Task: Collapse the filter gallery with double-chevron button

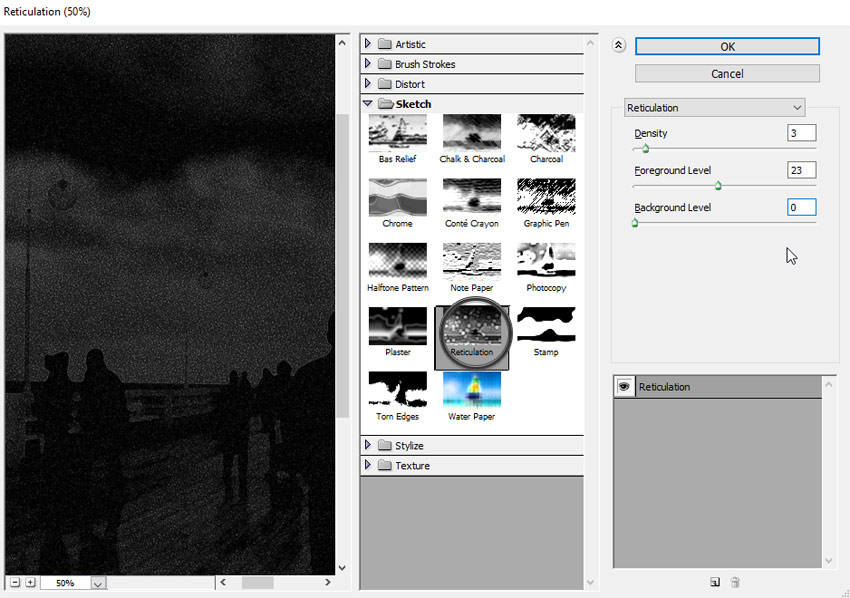Action: (x=618, y=46)
